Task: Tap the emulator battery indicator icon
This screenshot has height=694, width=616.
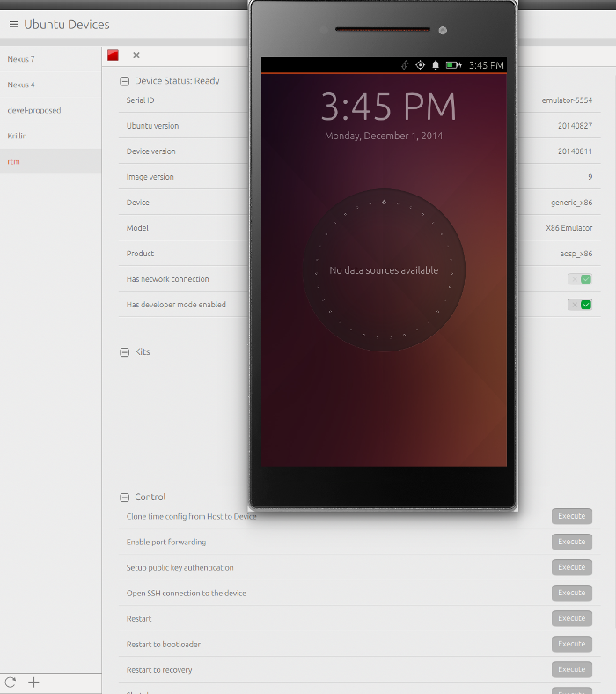Action: tap(454, 65)
